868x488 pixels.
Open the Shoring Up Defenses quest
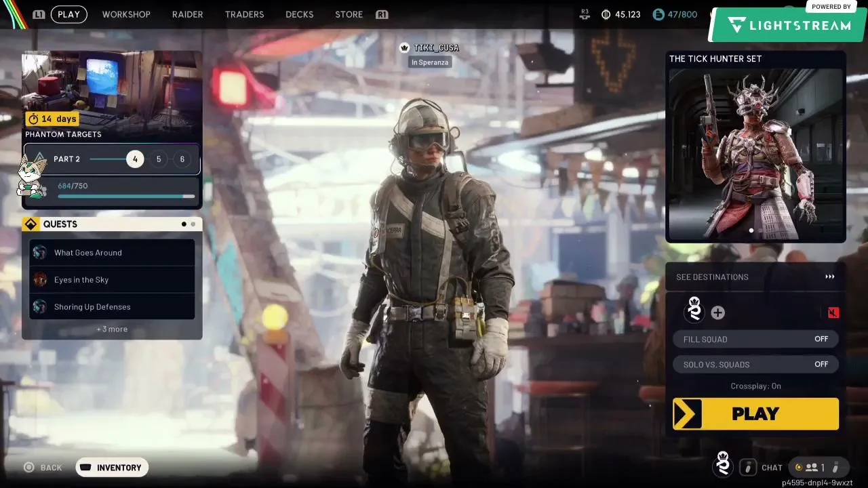[112, 307]
